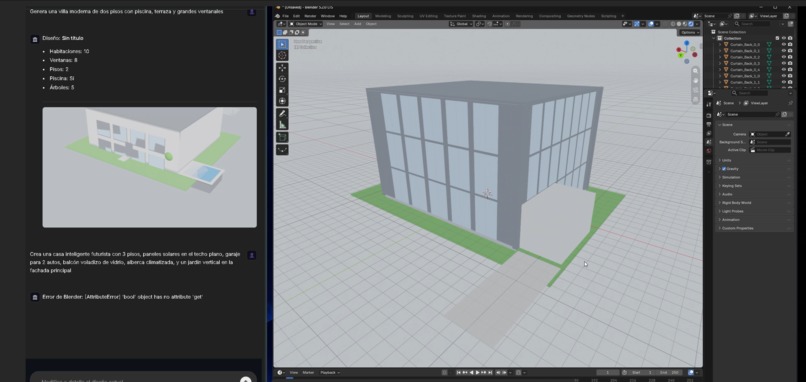
Task: Open the Marker menu in timeline
Action: (308, 372)
